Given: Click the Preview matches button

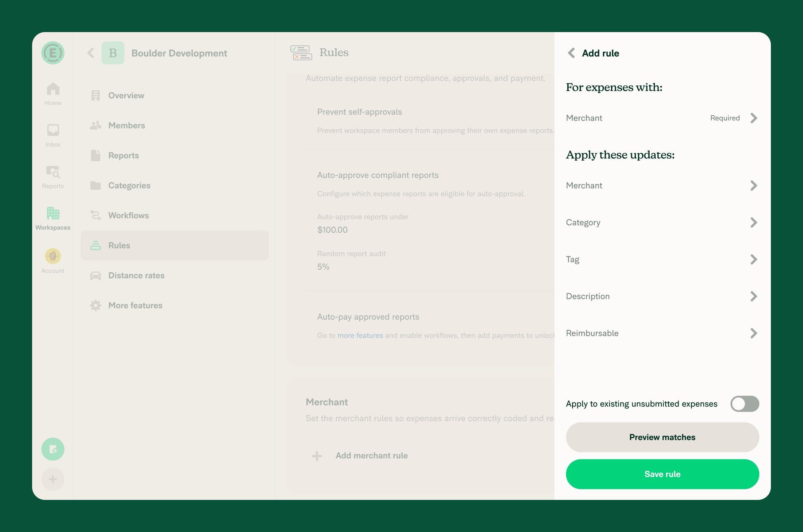Looking at the screenshot, I should point(662,437).
